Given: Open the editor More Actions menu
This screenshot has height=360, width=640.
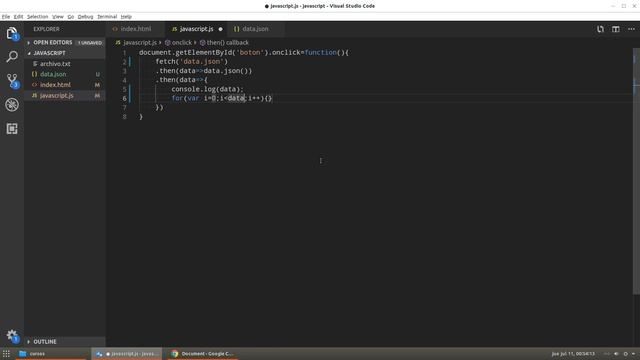Looking at the screenshot, I should click(631, 29).
